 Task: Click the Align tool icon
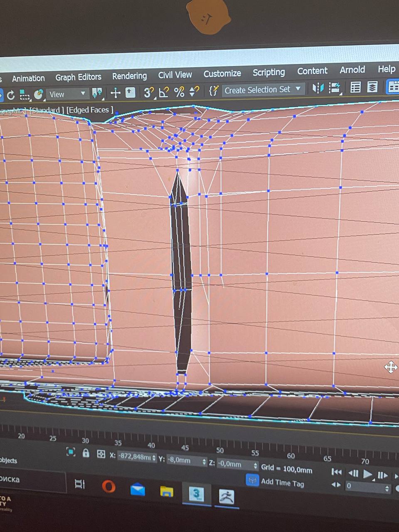point(335,88)
